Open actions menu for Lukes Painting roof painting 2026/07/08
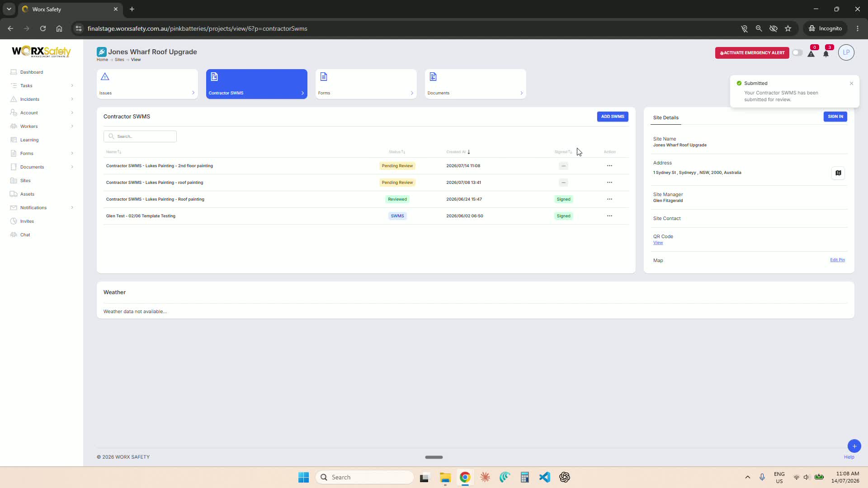 (609, 183)
